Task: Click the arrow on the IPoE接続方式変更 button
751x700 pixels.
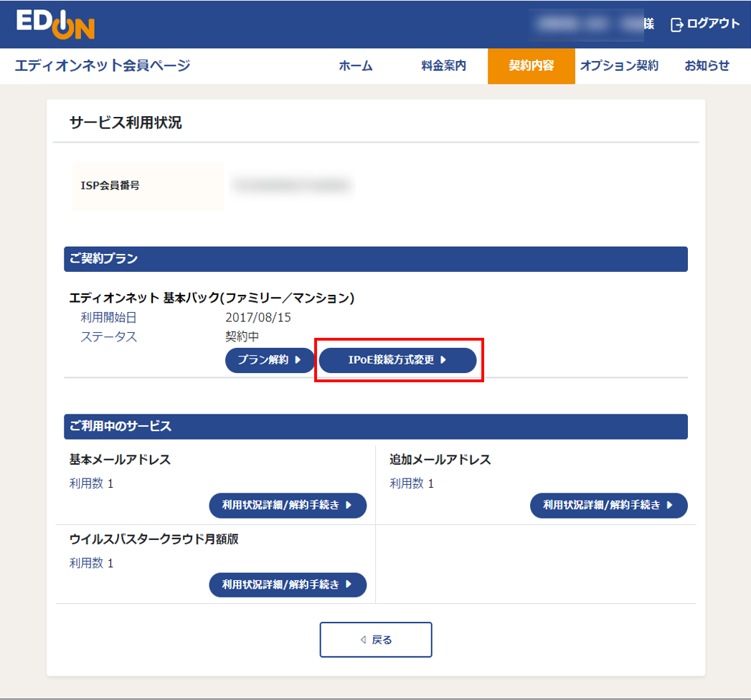Action: 443,360
